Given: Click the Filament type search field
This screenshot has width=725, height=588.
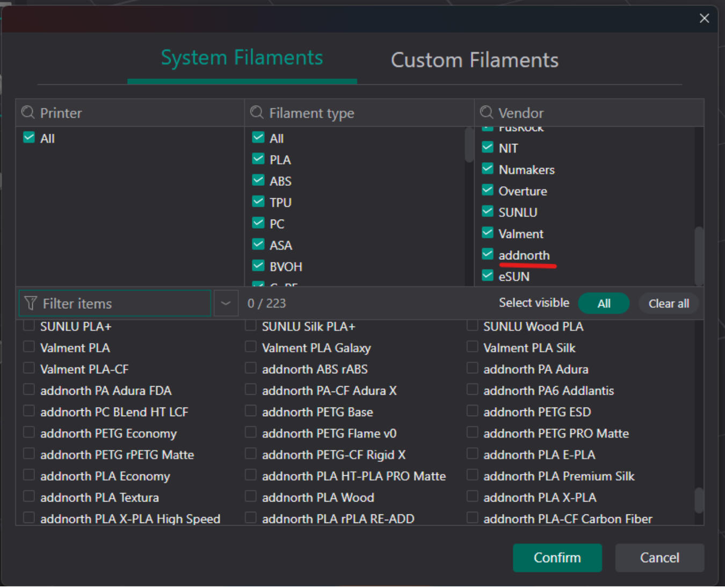Looking at the screenshot, I should pos(359,113).
